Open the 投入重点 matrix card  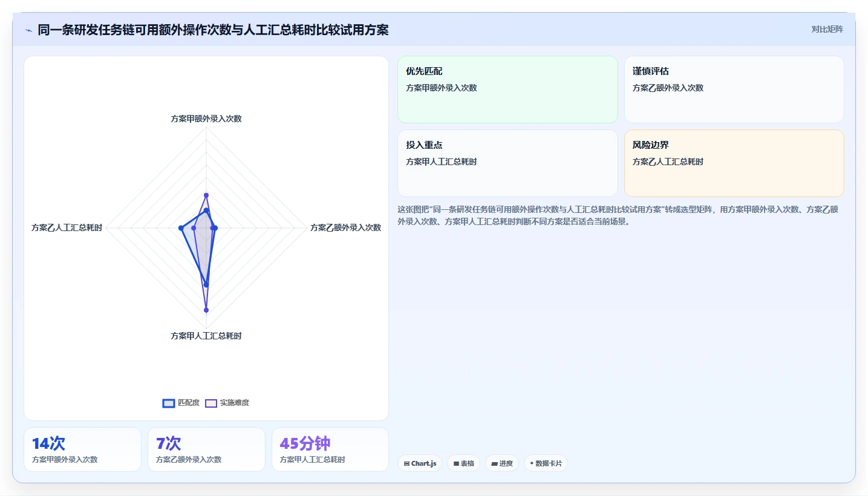coord(507,163)
